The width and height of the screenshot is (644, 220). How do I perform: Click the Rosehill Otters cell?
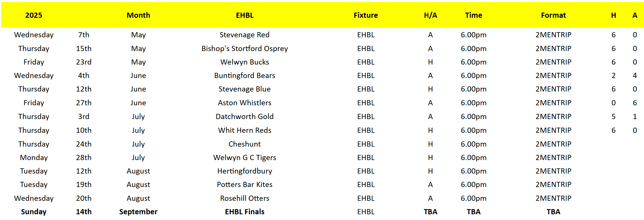(245, 198)
